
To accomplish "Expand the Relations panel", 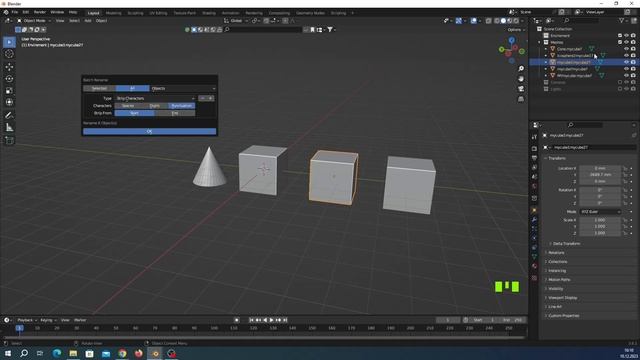I will click(556, 253).
